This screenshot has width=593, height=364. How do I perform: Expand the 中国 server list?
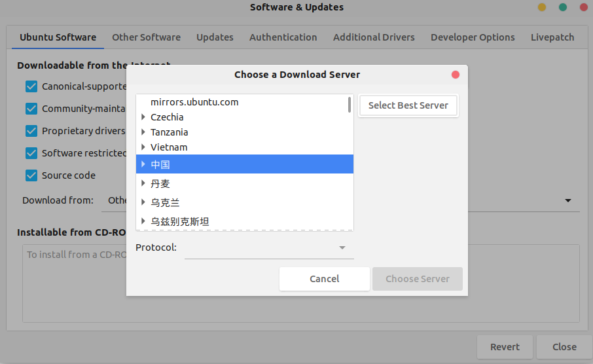143,164
